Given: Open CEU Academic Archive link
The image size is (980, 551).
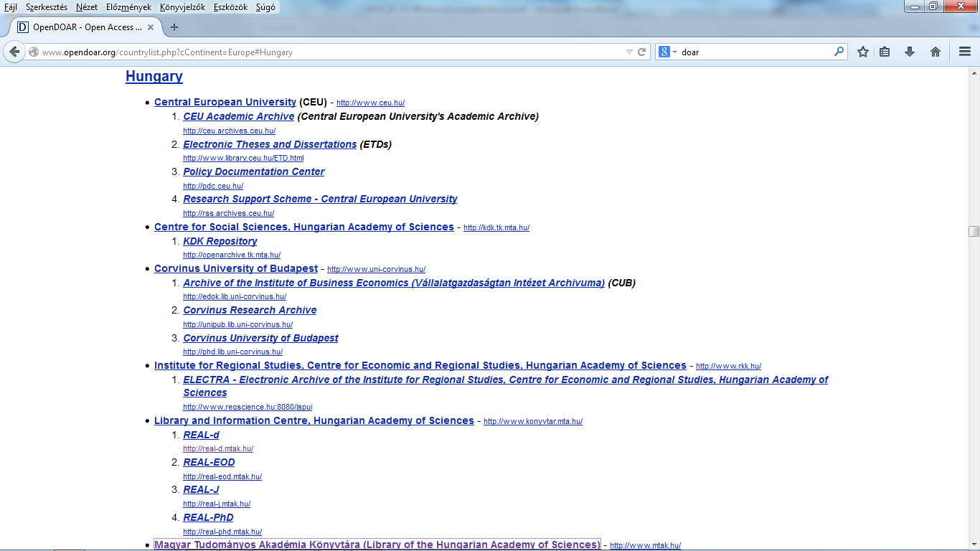Looking at the screenshot, I should pos(239,116).
